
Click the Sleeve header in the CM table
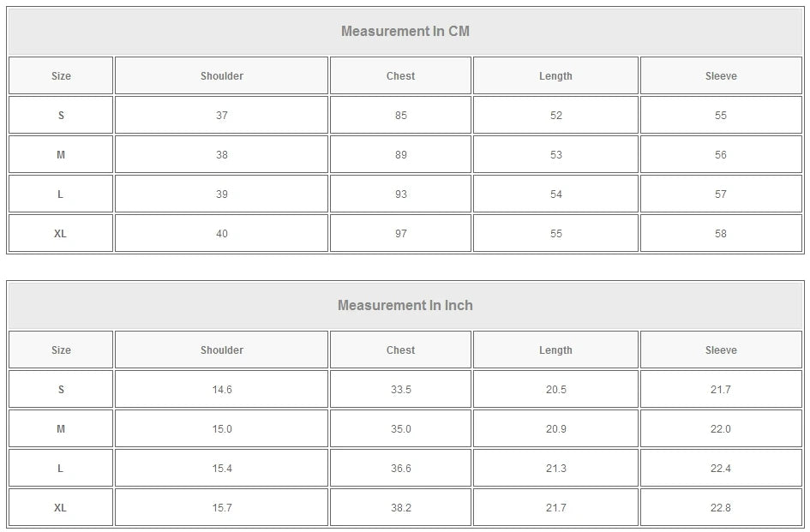click(x=721, y=76)
